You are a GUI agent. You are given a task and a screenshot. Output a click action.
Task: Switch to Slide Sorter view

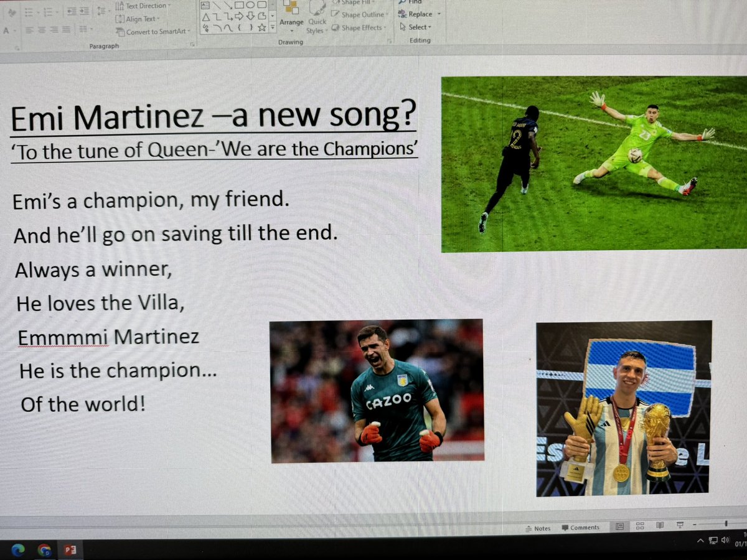coord(640,526)
